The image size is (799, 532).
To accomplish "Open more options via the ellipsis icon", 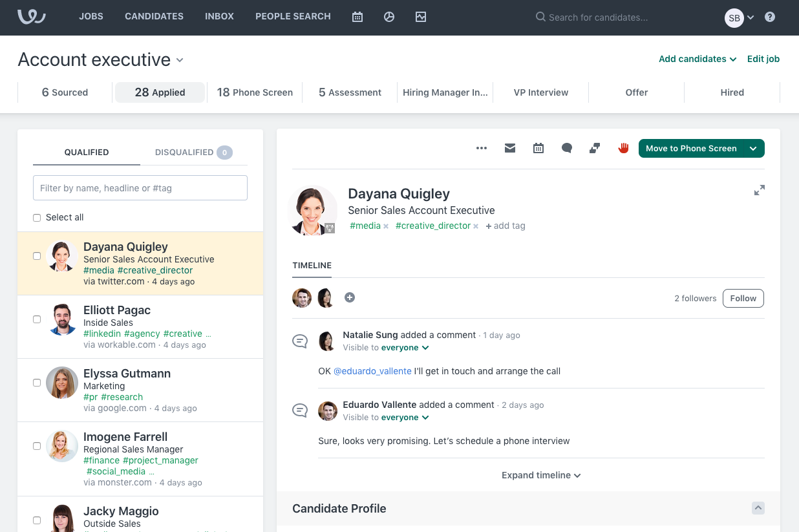I will point(482,148).
